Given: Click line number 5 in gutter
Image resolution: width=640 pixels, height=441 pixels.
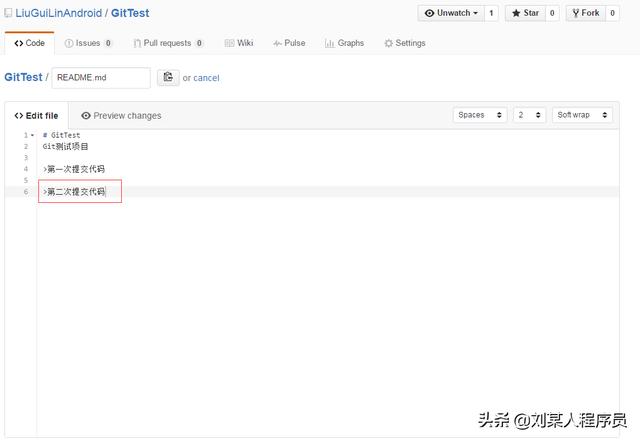Looking at the screenshot, I should 26,180.
